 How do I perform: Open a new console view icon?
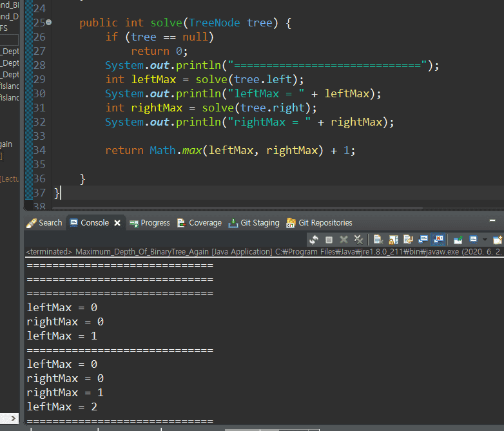pos(497,240)
